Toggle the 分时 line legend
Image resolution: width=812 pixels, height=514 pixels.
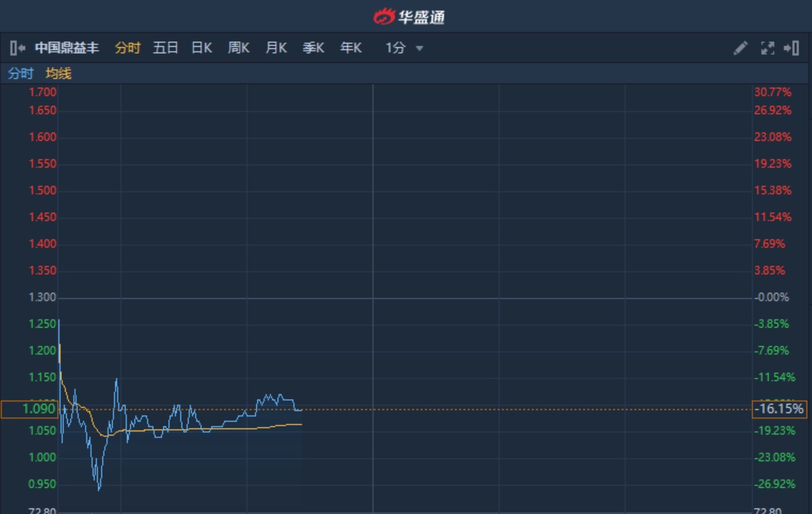pyautogui.click(x=21, y=73)
